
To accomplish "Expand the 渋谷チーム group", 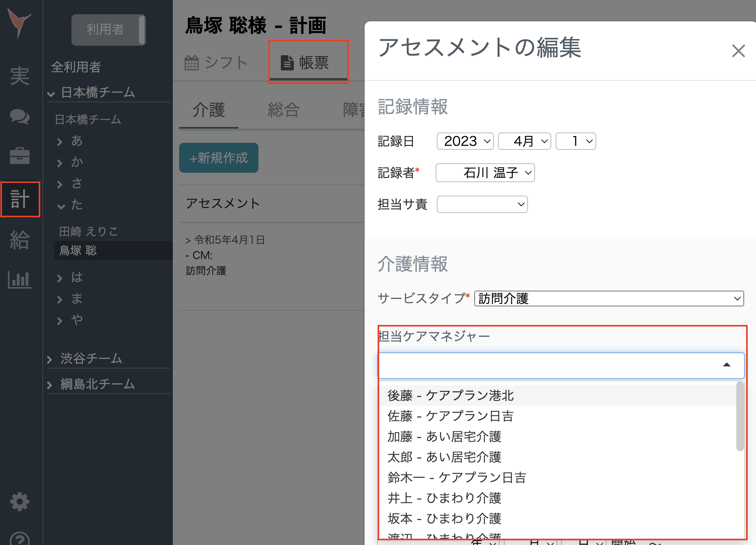I will pos(91,359).
